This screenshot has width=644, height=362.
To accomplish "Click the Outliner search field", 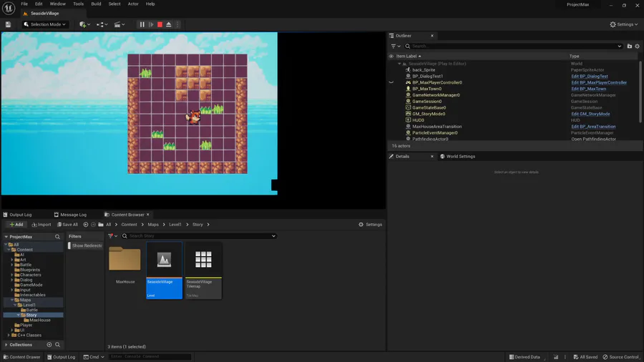I will point(513,47).
